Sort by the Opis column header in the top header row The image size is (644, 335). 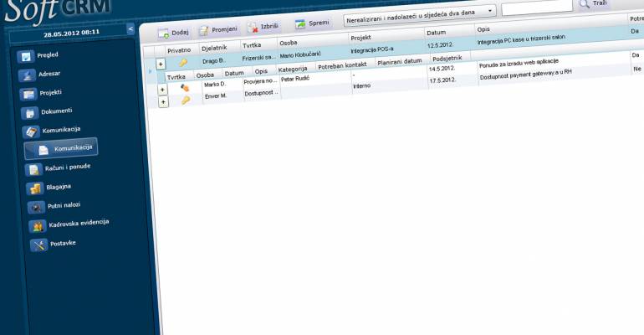click(483, 29)
